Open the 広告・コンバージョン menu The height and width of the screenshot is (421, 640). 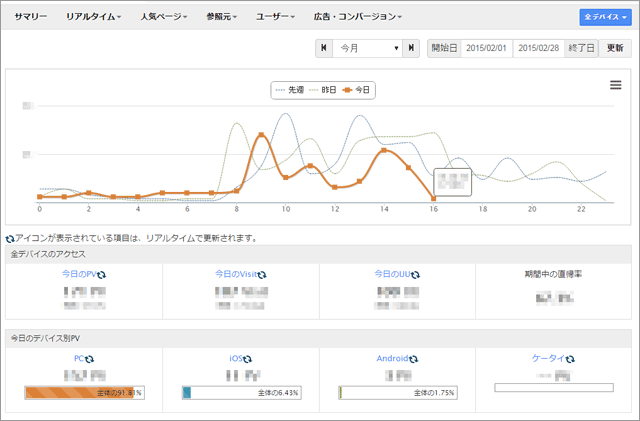[358, 17]
